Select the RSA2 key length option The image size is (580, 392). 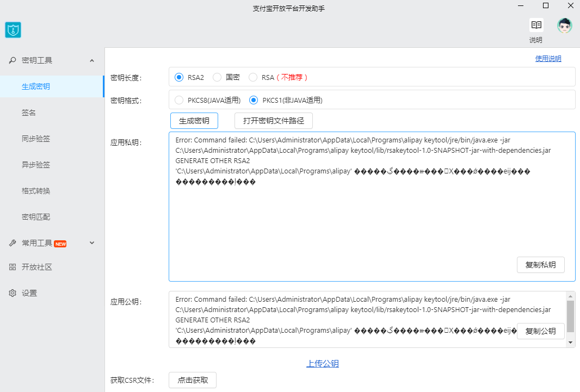tap(179, 77)
